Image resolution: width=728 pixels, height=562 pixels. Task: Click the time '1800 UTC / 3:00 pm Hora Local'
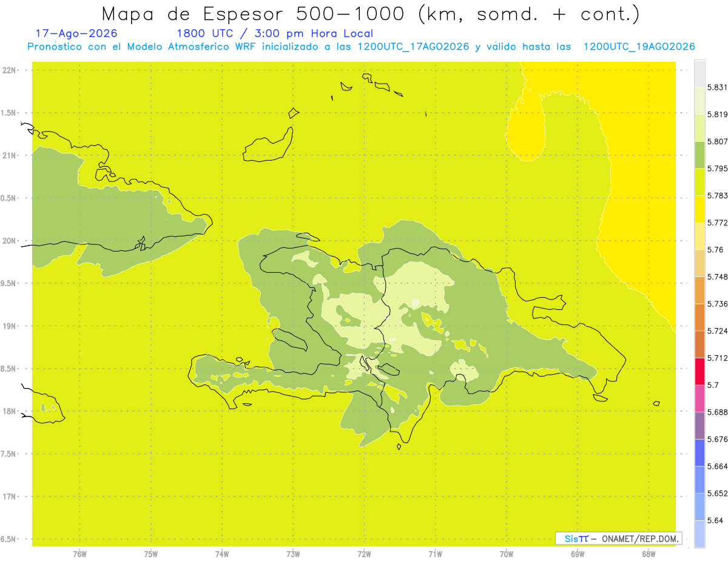275,34
